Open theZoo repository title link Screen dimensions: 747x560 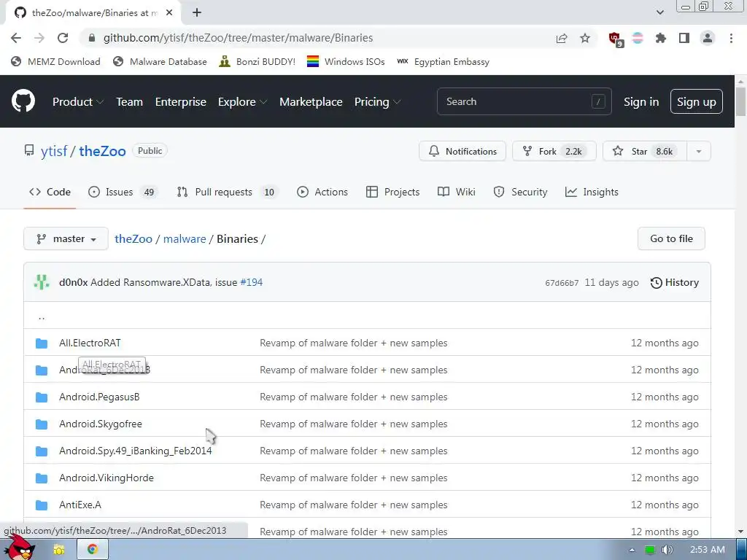102,151
